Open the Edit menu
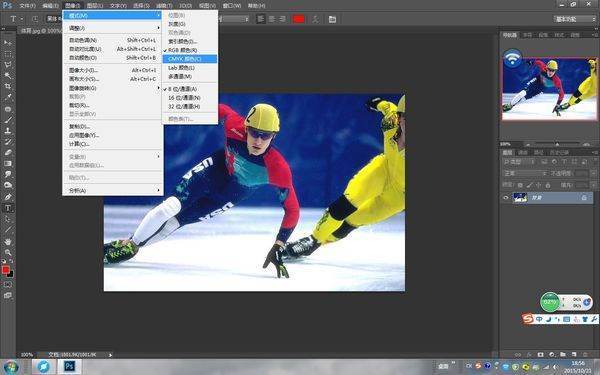 [x=51, y=6]
